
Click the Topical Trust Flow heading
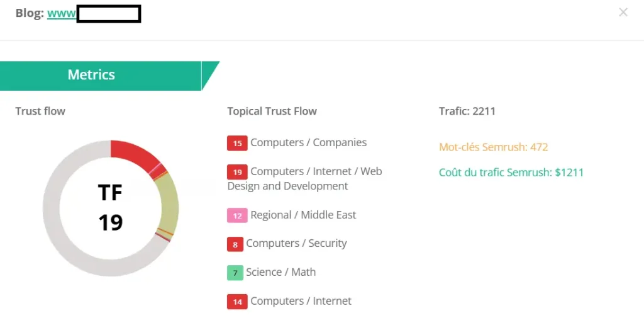click(272, 111)
